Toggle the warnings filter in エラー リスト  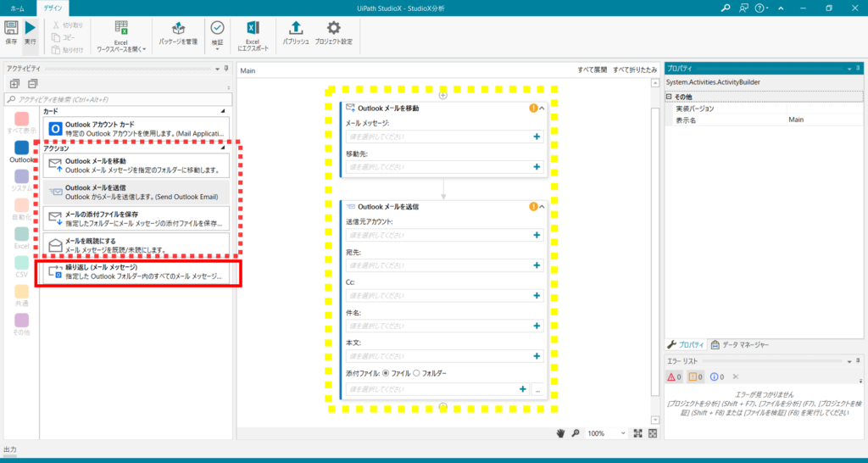[x=695, y=377]
